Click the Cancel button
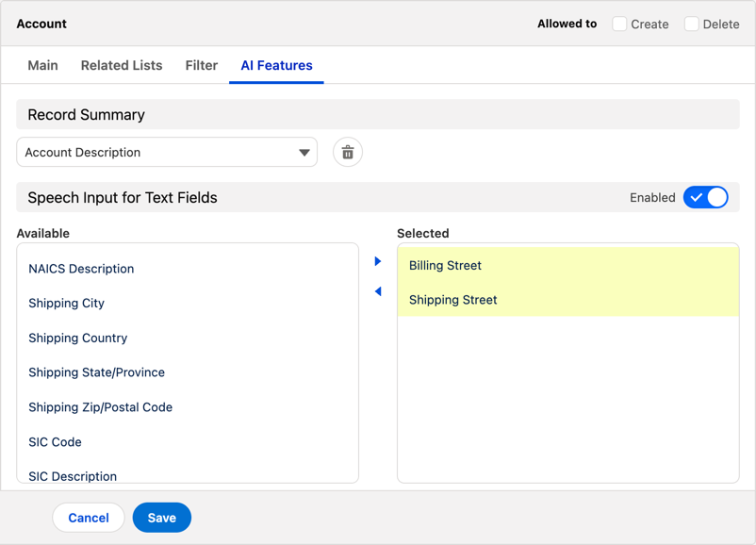756x545 pixels. pos(88,517)
